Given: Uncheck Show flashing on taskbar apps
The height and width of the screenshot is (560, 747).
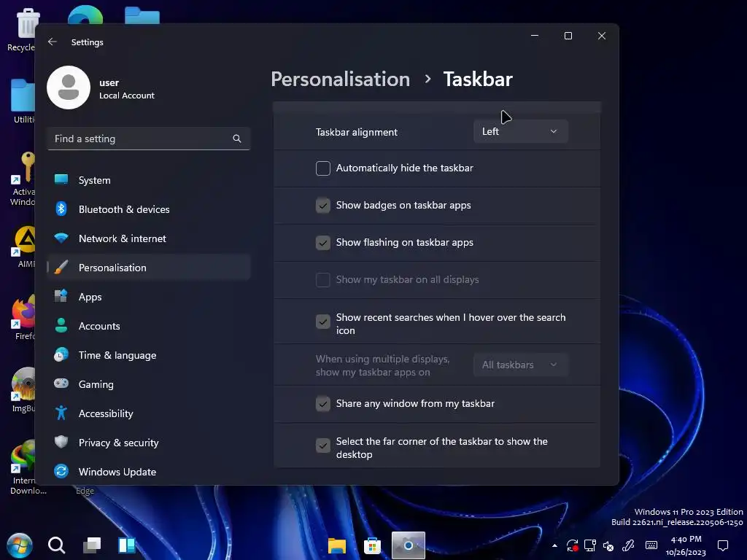Looking at the screenshot, I should [323, 242].
